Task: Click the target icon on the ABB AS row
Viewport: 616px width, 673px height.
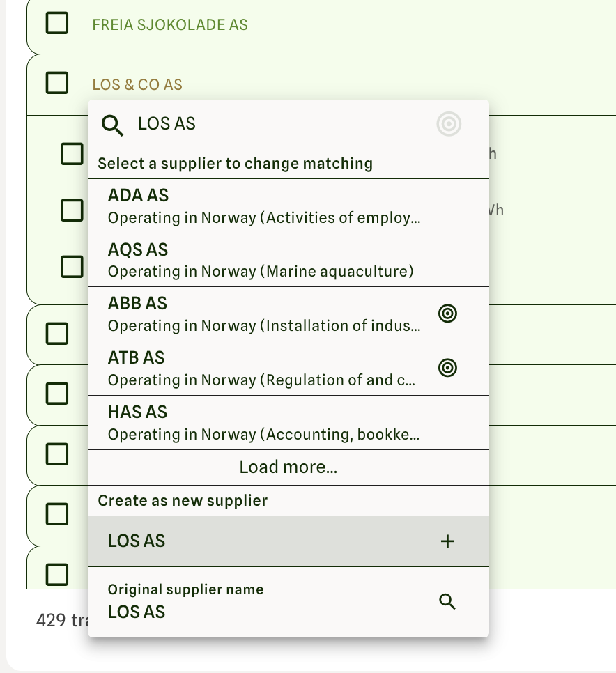Action: point(447,314)
